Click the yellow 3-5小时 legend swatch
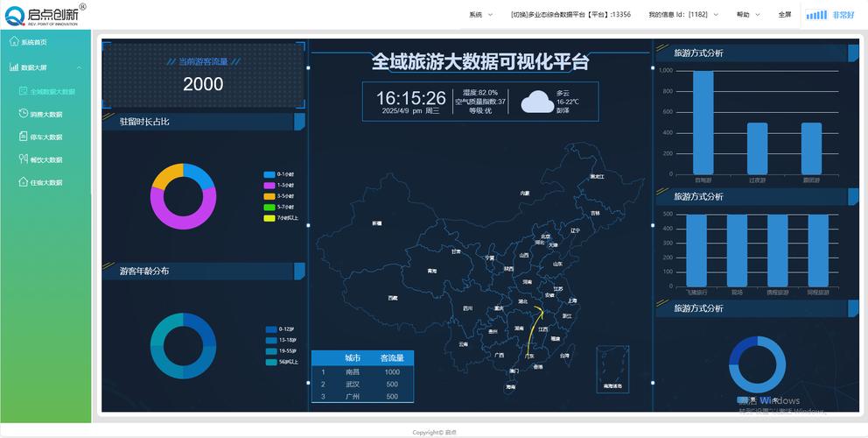 point(269,196)
